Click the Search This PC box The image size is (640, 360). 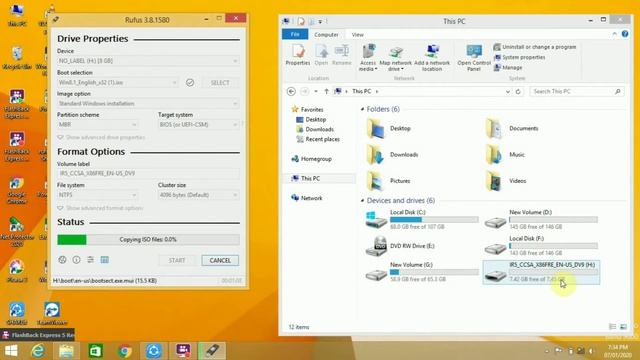pos(577,91)
